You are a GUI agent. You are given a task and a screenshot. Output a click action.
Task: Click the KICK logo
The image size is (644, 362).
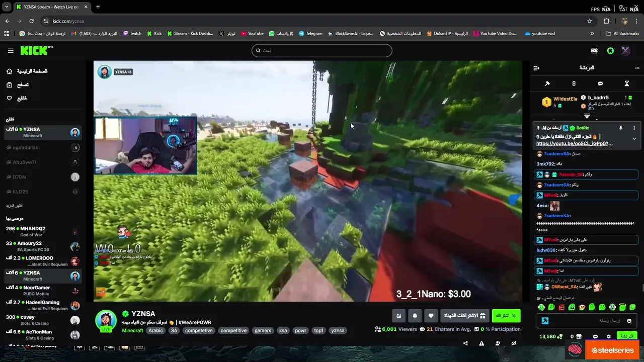click(x=36, y=50)
